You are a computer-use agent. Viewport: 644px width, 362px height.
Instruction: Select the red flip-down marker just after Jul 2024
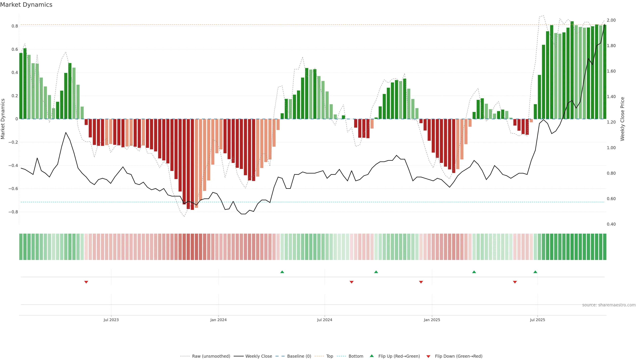click(352, 282)
